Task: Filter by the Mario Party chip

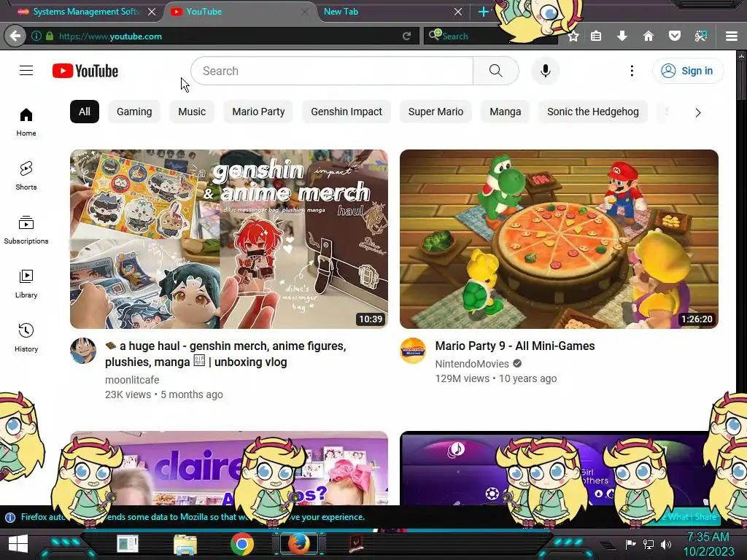Action: [258, 112]
